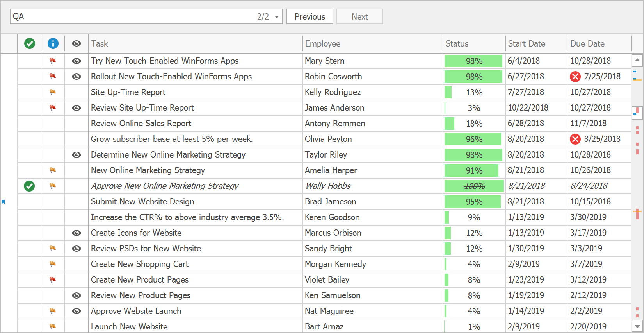Click red flag on Create New Product Pages row

click(53, 280)
